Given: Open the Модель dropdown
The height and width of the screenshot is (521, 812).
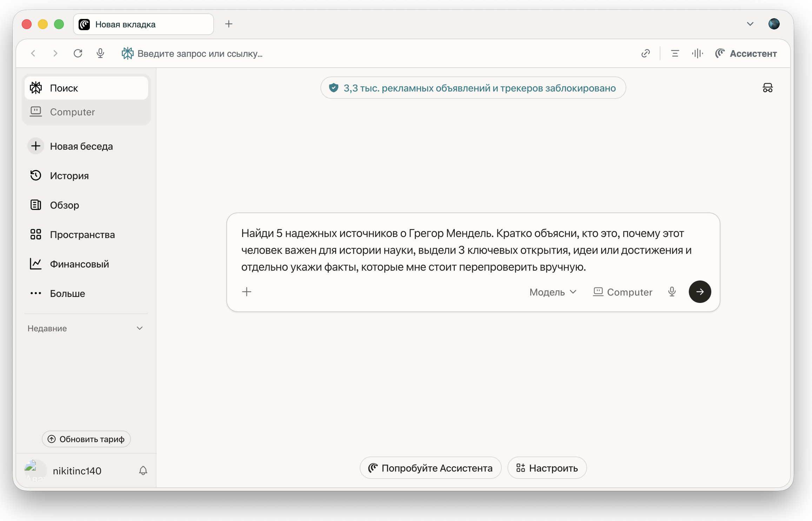Looking at the screenshot, I should click(x=553, y=292).
